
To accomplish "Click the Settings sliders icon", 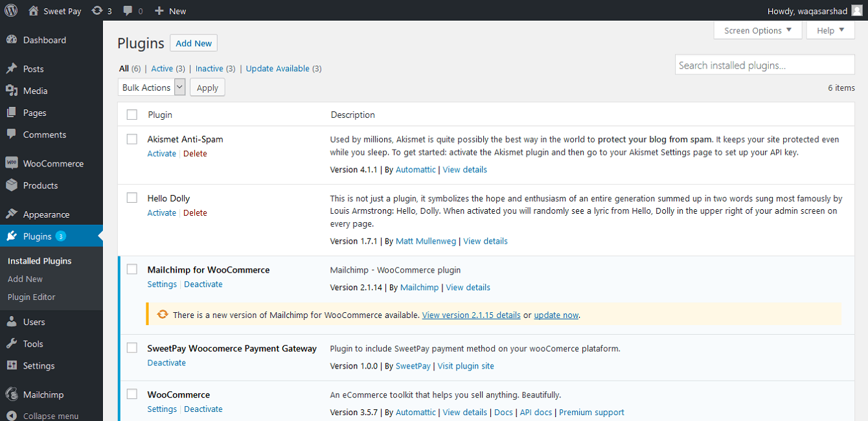I will (12, 366).
